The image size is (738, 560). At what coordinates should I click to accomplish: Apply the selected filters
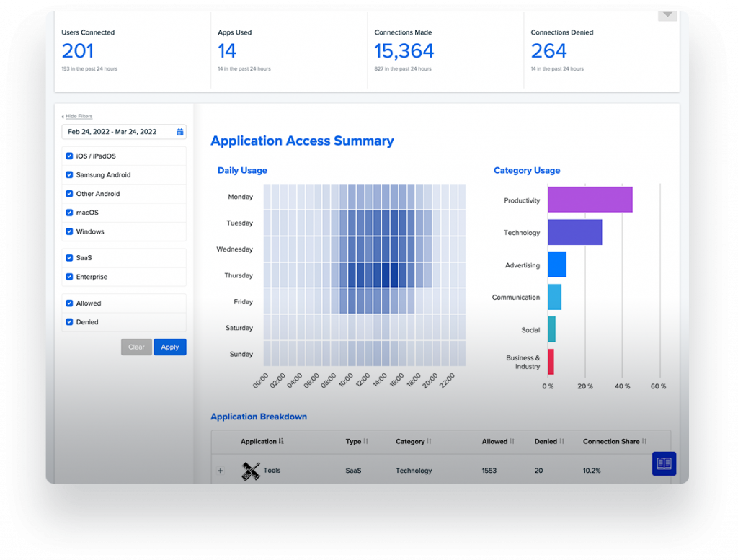coord(170,347)
